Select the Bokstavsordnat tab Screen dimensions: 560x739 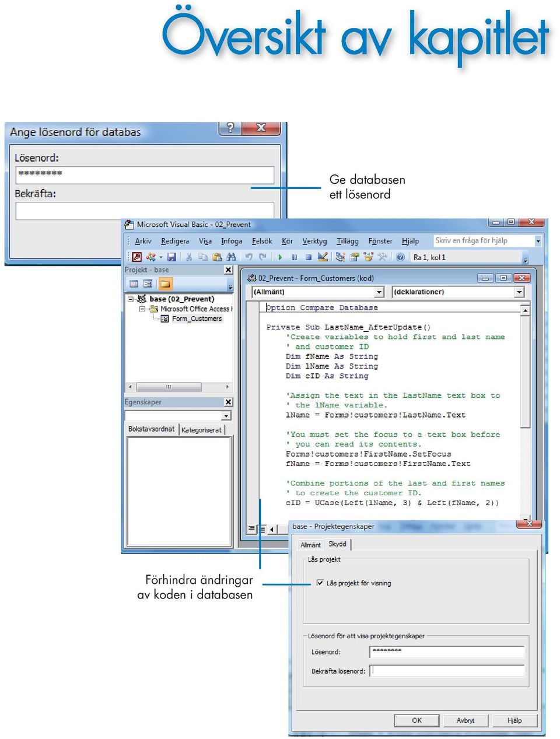pyautogui.click(x=151, y=429)
